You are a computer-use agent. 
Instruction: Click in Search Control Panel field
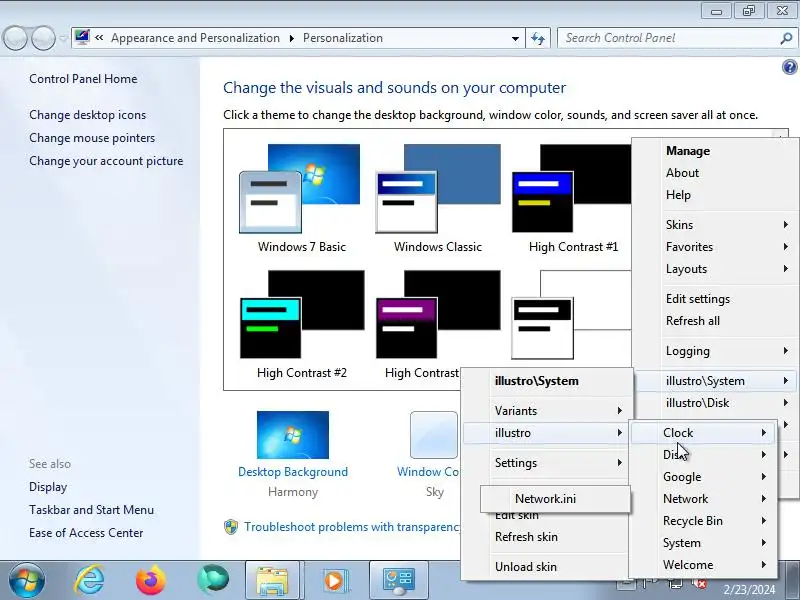[668, 38]
